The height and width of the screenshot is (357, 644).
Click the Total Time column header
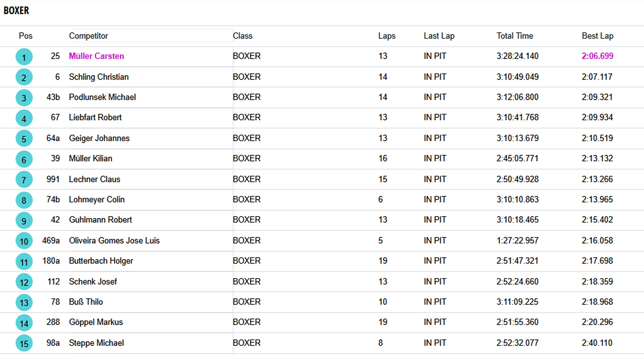coord(515,36)
